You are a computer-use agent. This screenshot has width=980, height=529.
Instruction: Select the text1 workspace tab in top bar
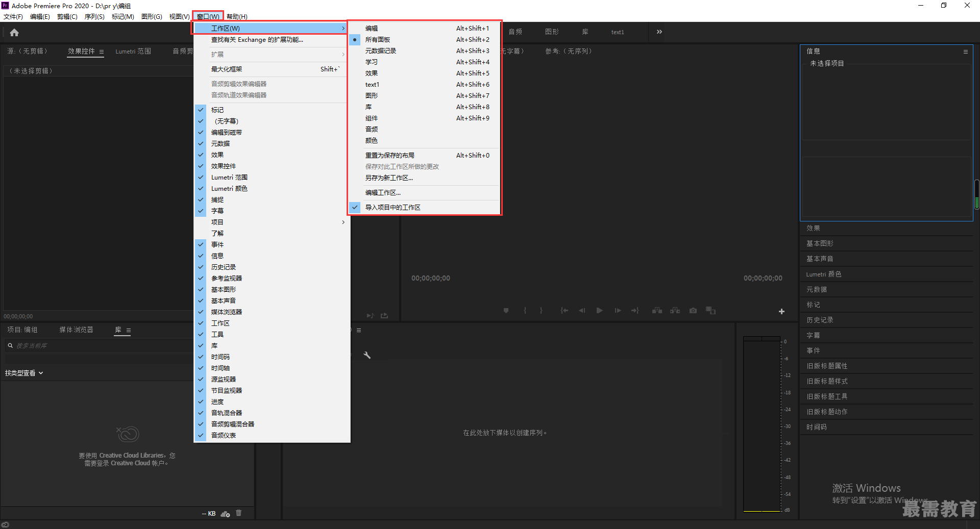(618, 32)
